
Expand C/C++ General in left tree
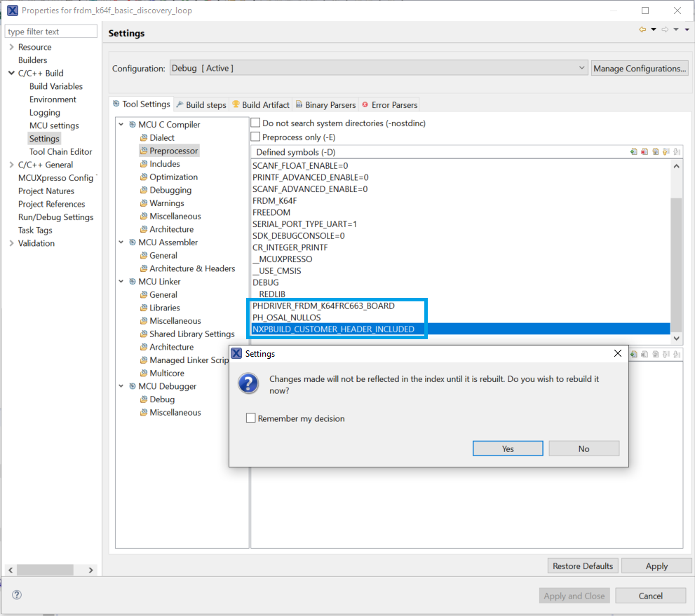(11, 165)
